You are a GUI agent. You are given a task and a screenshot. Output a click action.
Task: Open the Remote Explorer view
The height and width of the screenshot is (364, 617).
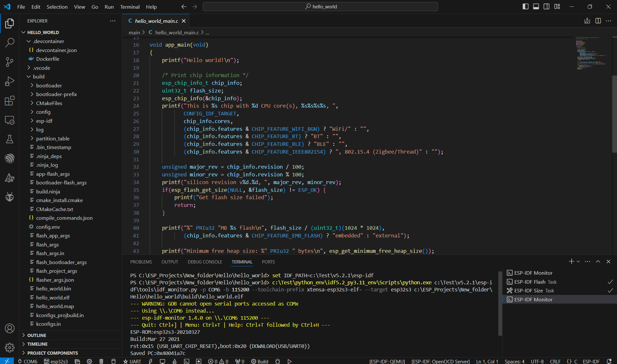click(x=10, y=120)
